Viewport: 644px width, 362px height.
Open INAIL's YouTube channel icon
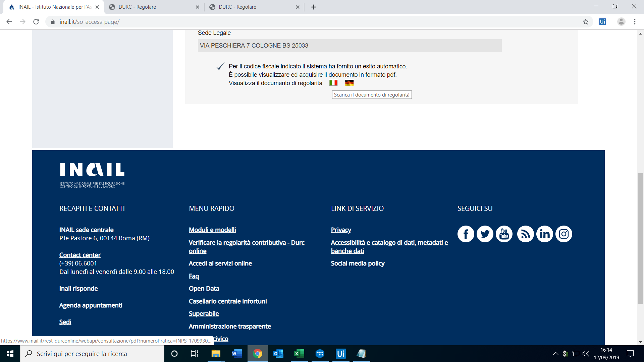[504, 234]
